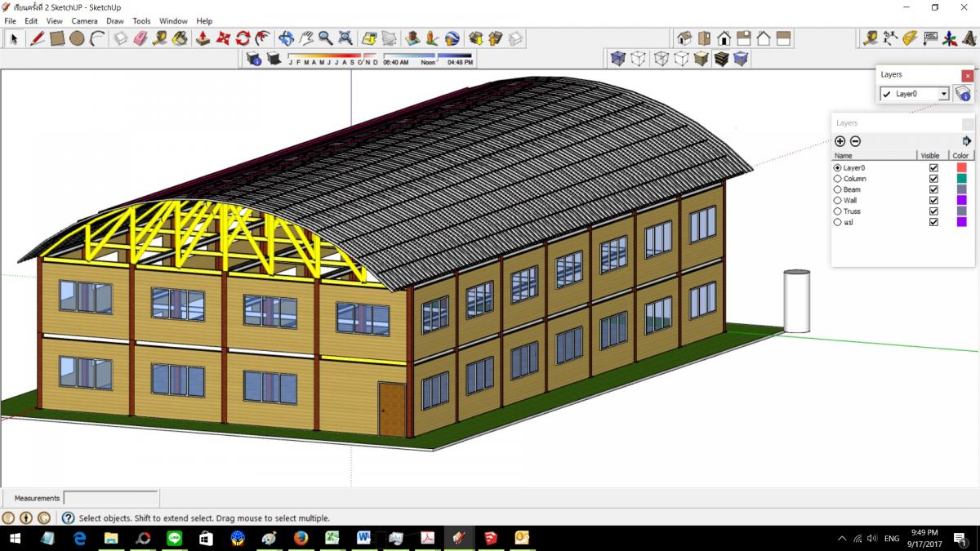Select the Circle drawing tool
This screenshot has width=980, height=551.
click(x=77, y=38)
